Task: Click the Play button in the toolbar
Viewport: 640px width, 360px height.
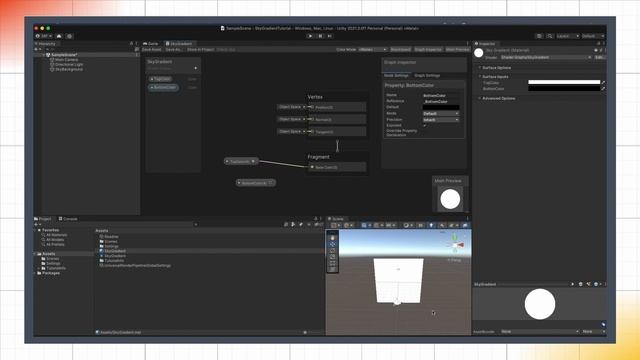Action: tap(310, 36)
